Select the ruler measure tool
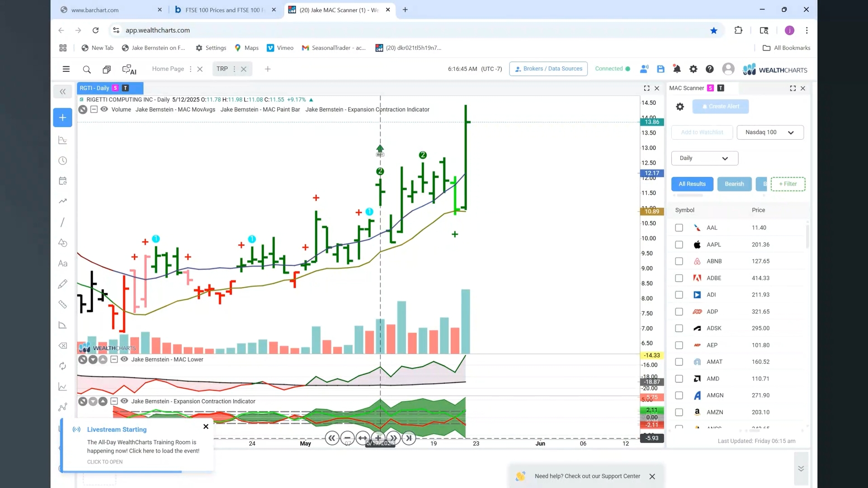Image resolution: width=868 pixels, height=488 pixels. [62, 304]
